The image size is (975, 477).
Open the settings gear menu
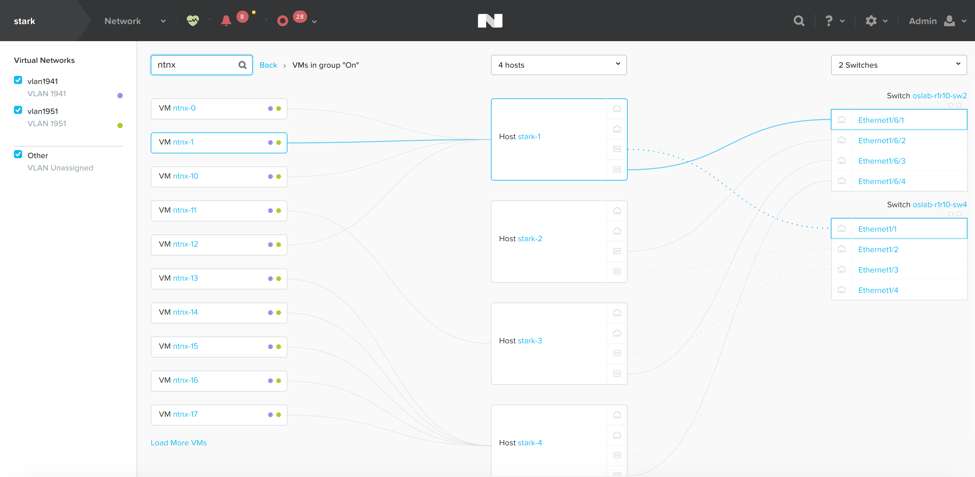[871, 21]
